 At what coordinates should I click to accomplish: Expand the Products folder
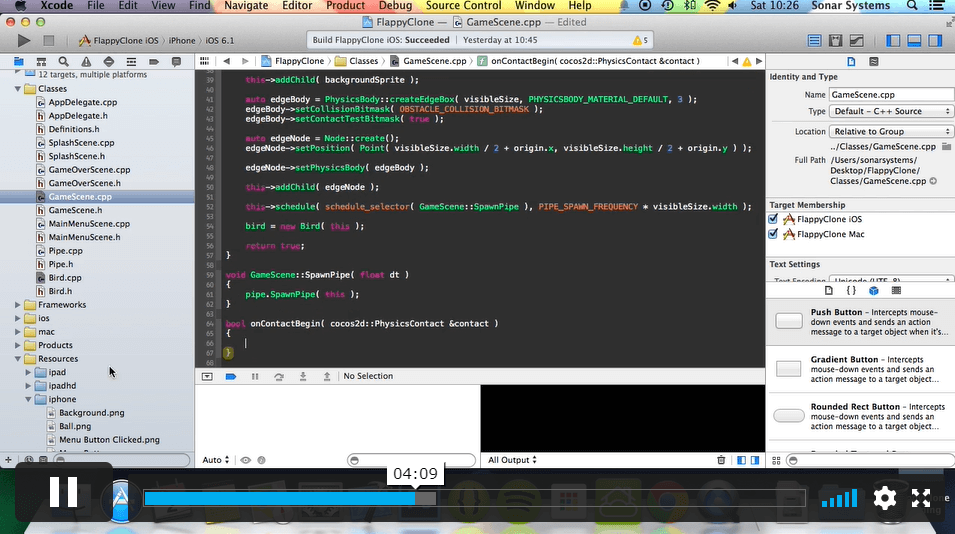tap(18, 345)
